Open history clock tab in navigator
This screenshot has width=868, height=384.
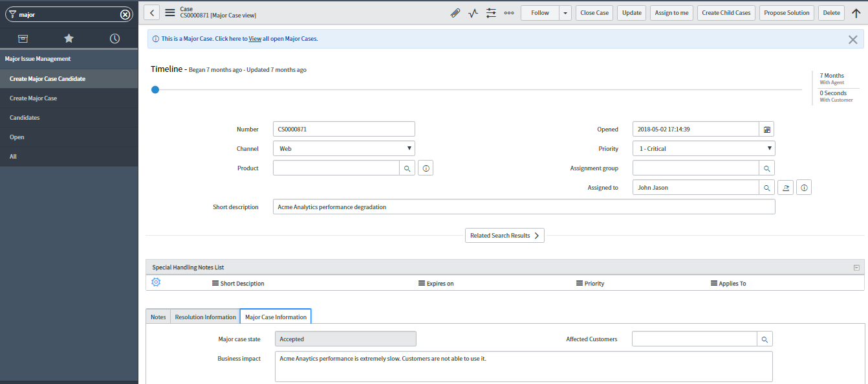coord(114,39)
